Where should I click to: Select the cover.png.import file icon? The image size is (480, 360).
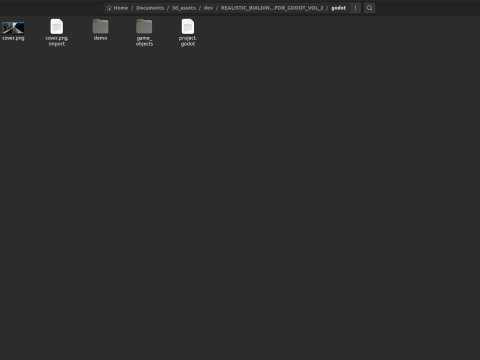(x=57, y=26)
